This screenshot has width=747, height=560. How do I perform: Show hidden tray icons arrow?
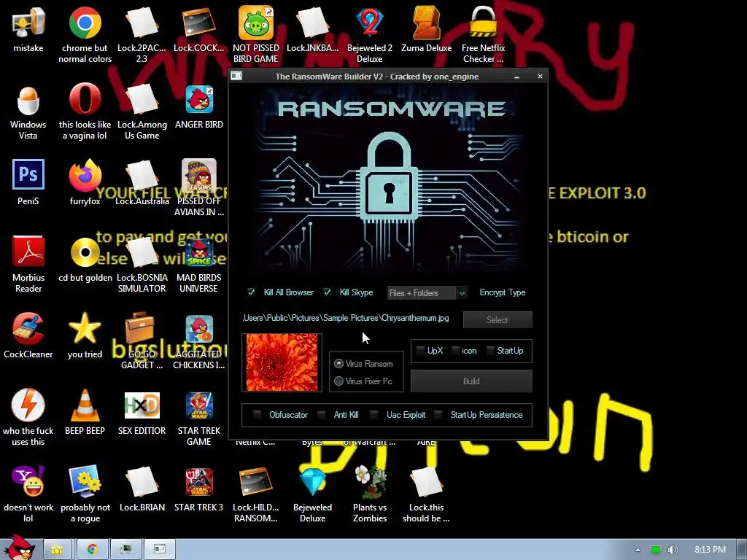(x=638, y=550)
